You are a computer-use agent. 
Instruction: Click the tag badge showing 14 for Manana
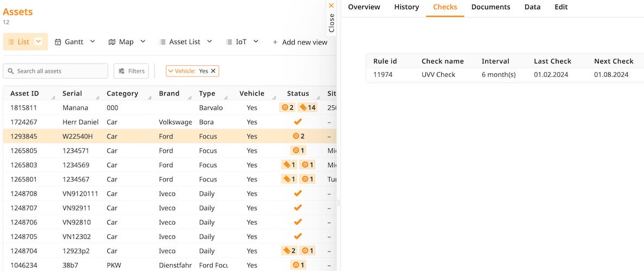pos(307,108)
